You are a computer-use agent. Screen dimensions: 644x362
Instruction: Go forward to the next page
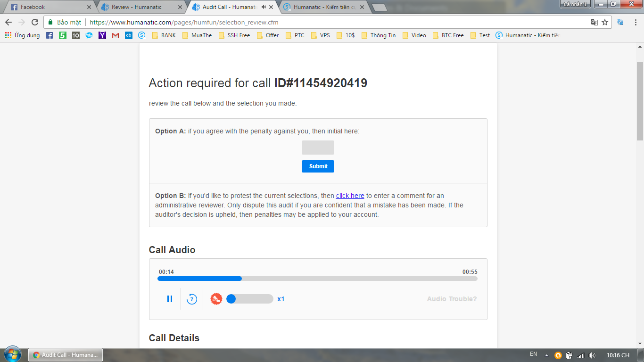tap(22, 22)
